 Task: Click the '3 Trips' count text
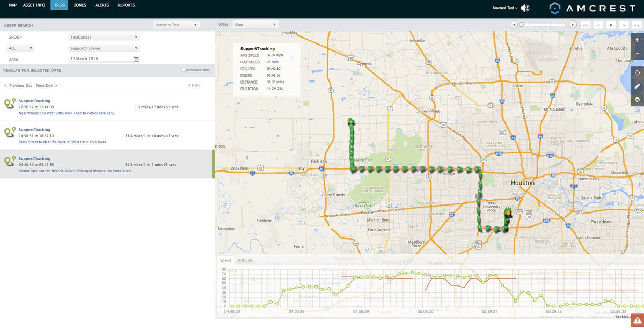point(194,86)
